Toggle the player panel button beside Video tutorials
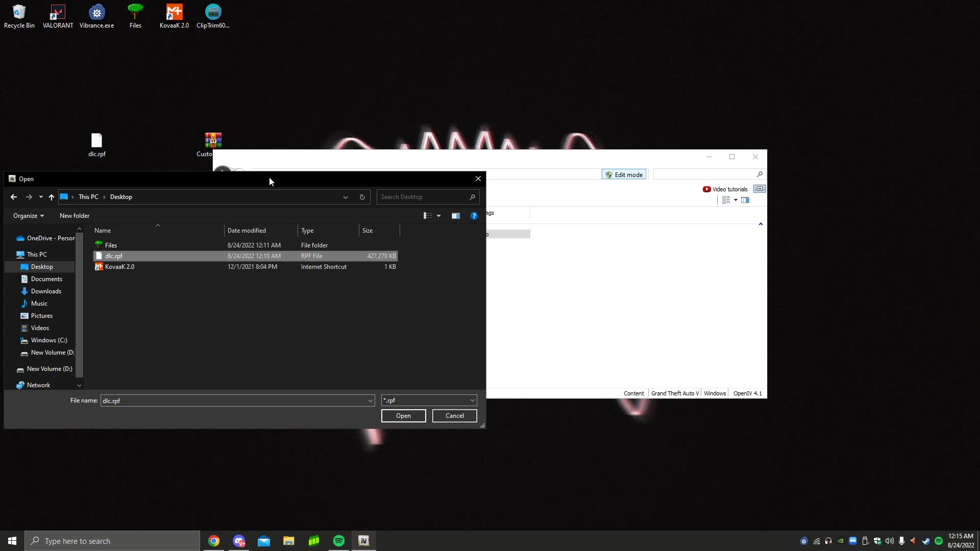The width and height of the screenshot is (980, 551). (x=759, y=188)
